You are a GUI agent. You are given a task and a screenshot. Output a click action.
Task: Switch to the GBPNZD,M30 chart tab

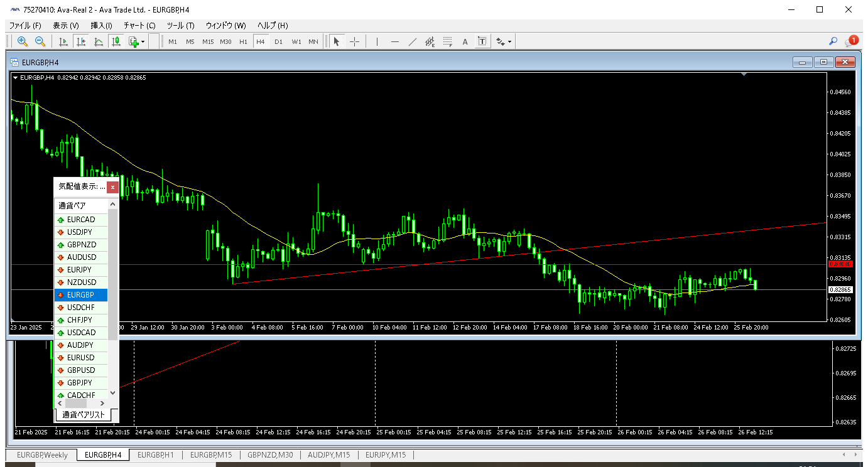pos(270,455)
